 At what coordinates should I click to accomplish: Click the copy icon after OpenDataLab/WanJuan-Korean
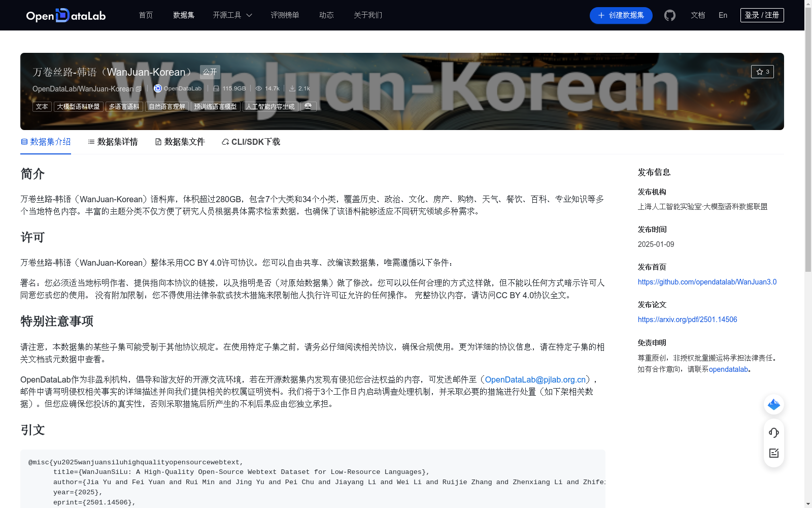point(139,89)
